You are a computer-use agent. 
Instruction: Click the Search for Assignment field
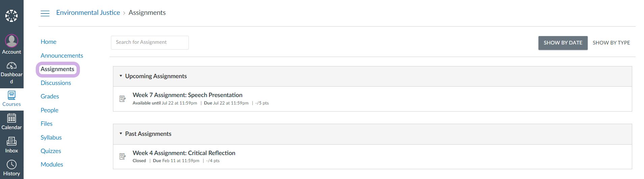tap(150, 42)
